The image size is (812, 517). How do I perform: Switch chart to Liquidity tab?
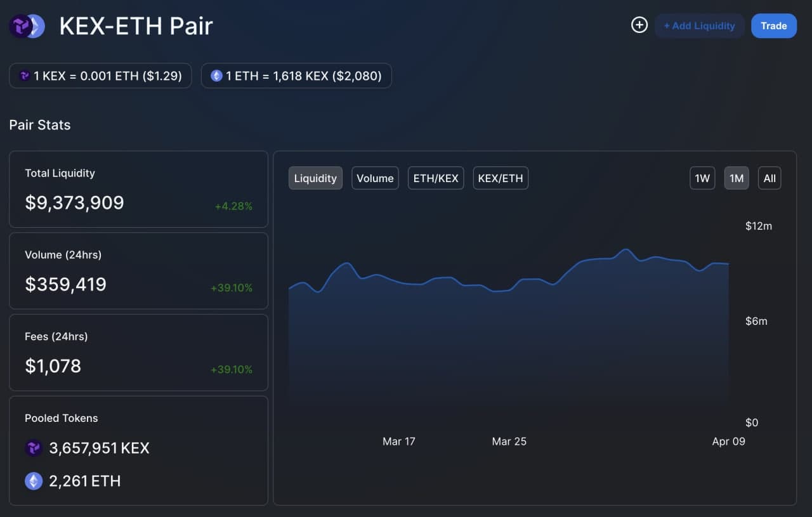coord(315,178)
